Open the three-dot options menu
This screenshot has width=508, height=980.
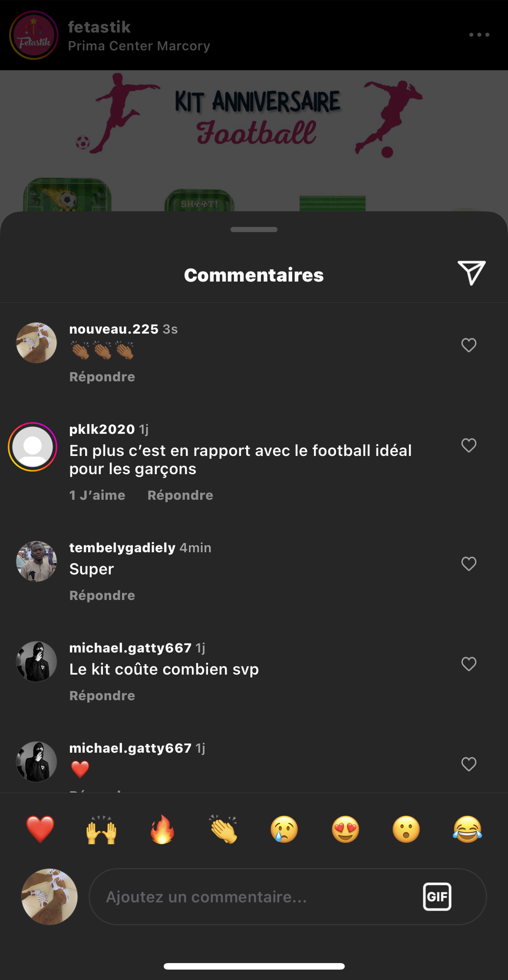tap(479, 35)
